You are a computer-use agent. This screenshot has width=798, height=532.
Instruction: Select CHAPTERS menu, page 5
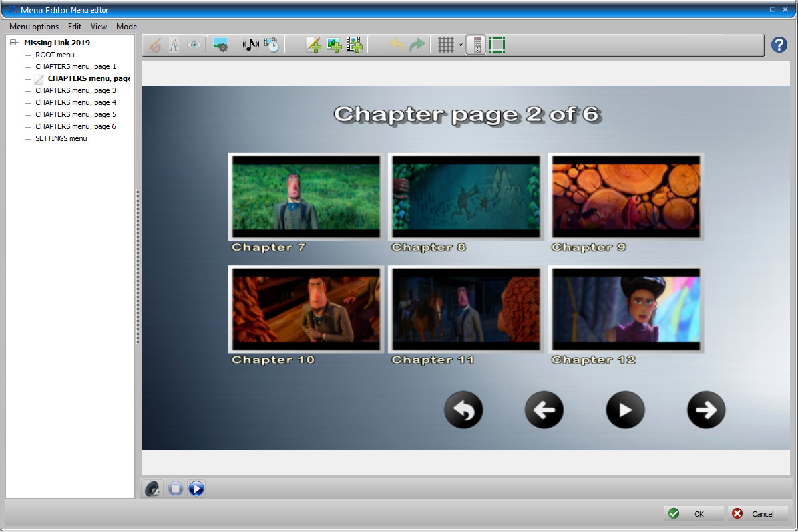coord(76,114)
